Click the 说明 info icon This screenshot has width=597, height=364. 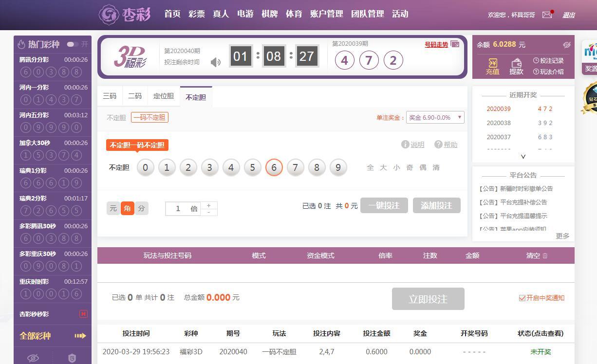[x=405, y=145]
